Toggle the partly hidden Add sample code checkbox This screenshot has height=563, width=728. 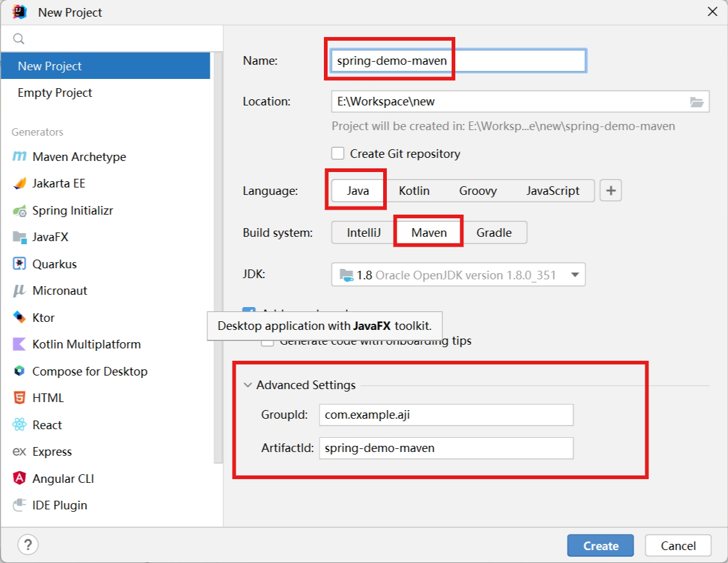[249, 310]
